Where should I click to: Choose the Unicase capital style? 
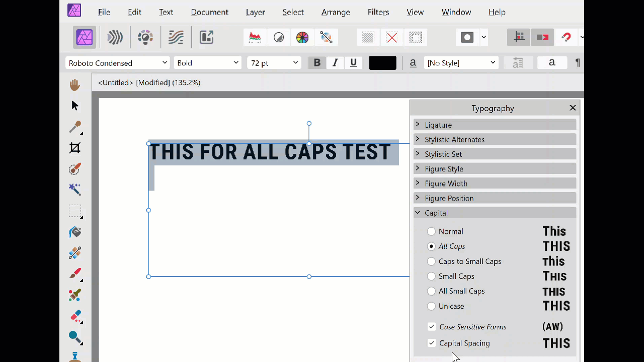coord(431,306)
